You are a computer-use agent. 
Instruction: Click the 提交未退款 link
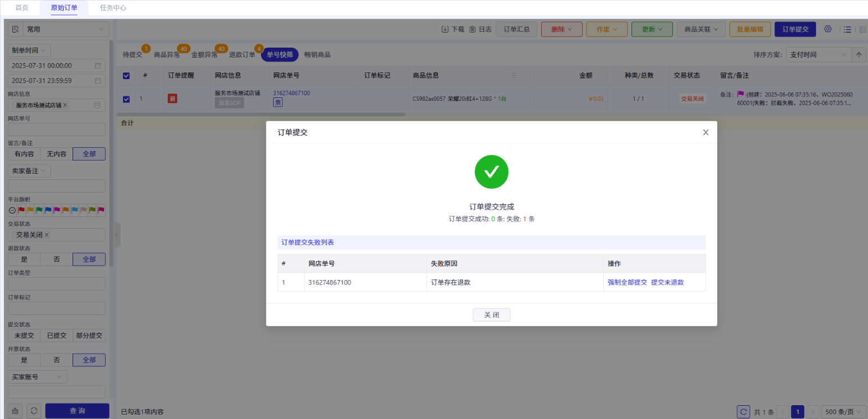click(667, 282)
